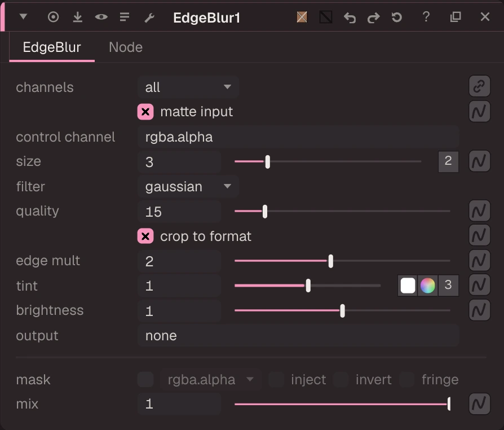Click the revert circular arrow icon
Image resolution: width=504 pixels, height=430 pixels.
pos(397,17)
